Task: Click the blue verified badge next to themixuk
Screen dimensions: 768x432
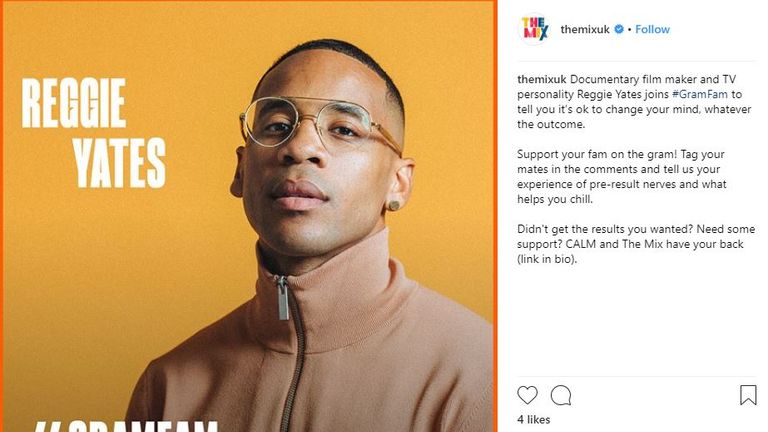Action: point(619,29)
